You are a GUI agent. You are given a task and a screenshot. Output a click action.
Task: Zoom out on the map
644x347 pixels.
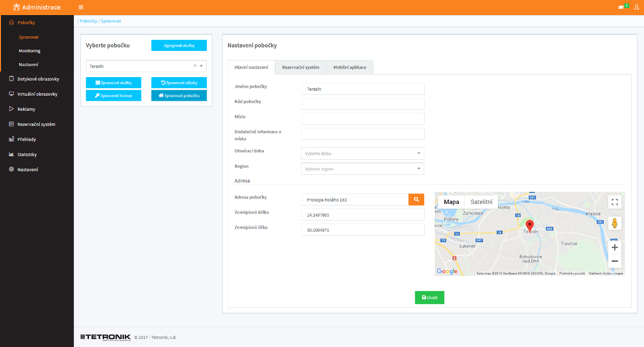(x=614, y=261)
